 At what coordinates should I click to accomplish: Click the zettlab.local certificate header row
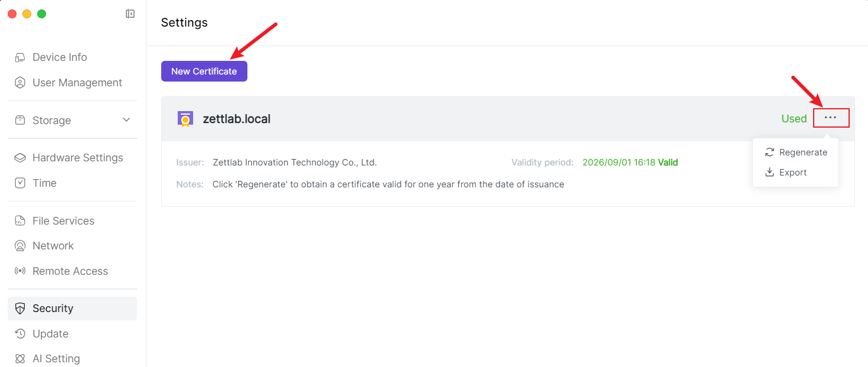[x=472, y=119]
